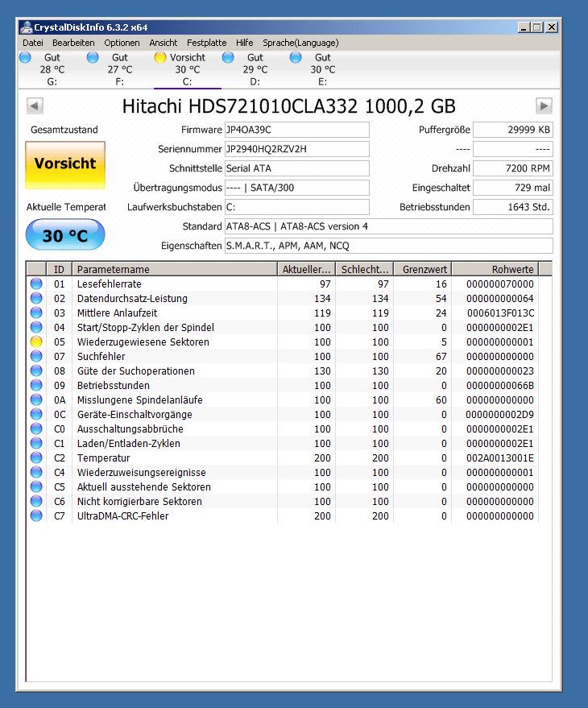This screenshot has height=708, width=588.
Task: Click status icon of Laden/Entladen-Zyklen row
Action: point(36,443)
